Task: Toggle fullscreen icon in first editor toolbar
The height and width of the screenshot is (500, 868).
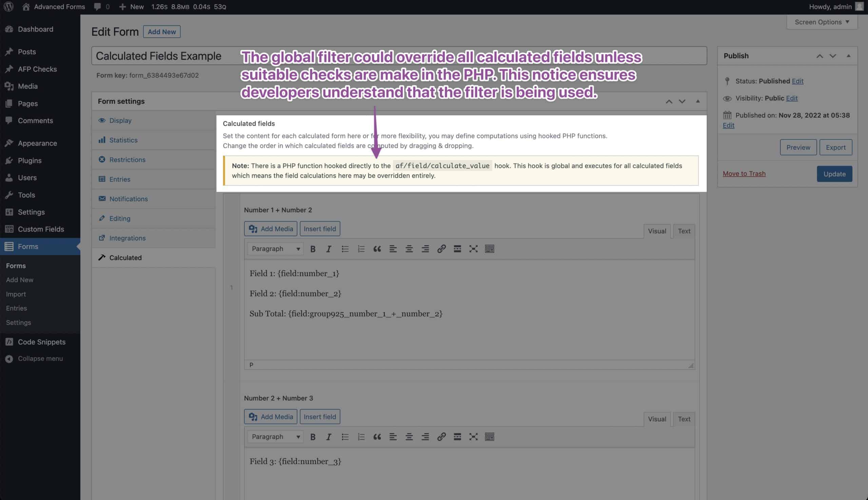Action: (473, 249)
